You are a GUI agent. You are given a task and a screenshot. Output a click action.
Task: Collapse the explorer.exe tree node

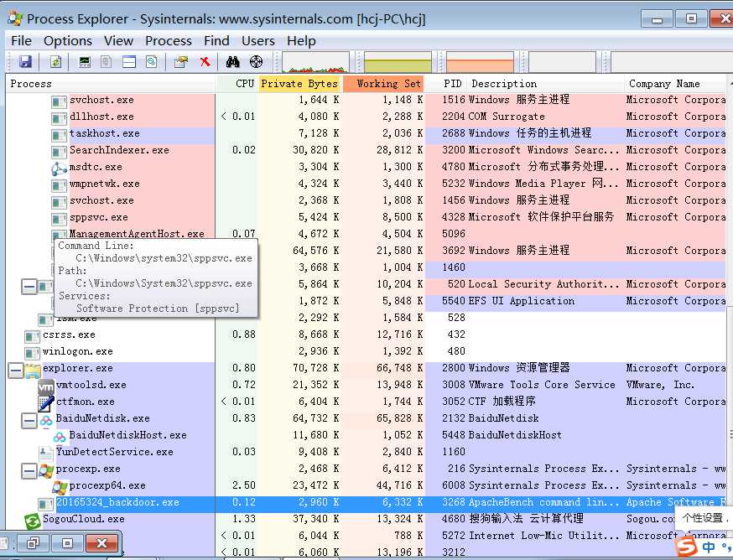tap(15, 371)
